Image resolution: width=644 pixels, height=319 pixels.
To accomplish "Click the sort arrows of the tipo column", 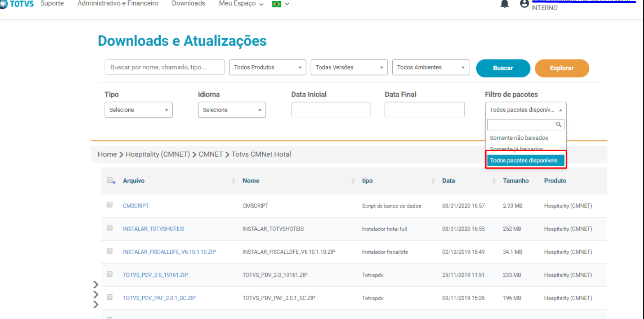I will 433,181.
